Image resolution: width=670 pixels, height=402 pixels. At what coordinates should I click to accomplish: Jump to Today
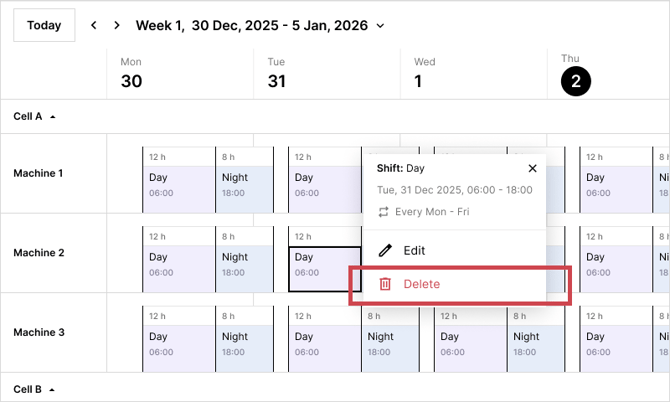tap(44, 25)
